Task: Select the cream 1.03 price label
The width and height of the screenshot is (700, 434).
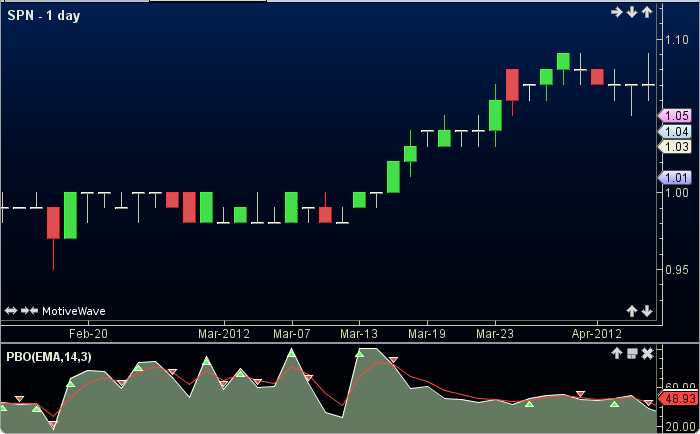Action: (x=675, y=146)
